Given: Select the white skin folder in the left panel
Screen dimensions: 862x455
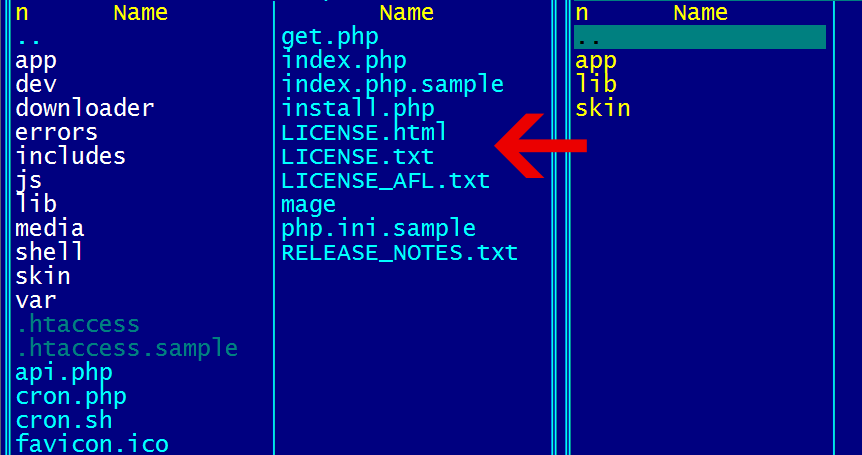Looking at the screenshot, I should point(43,276).
